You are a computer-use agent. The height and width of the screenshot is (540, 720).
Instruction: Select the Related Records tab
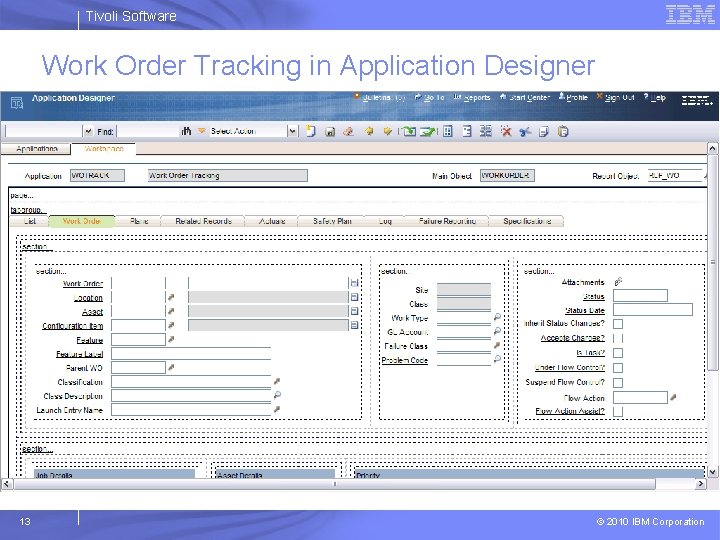pos(203,221)
